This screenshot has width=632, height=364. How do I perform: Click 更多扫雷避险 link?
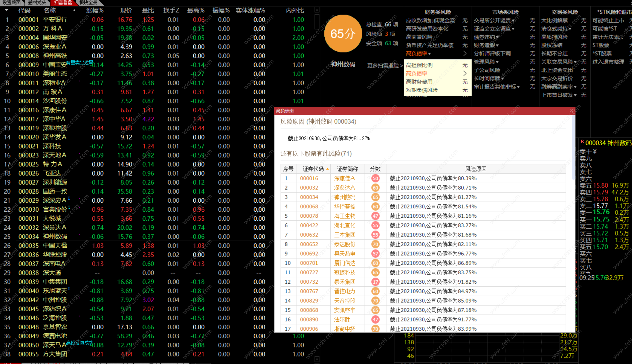click(x=384, y=66)
